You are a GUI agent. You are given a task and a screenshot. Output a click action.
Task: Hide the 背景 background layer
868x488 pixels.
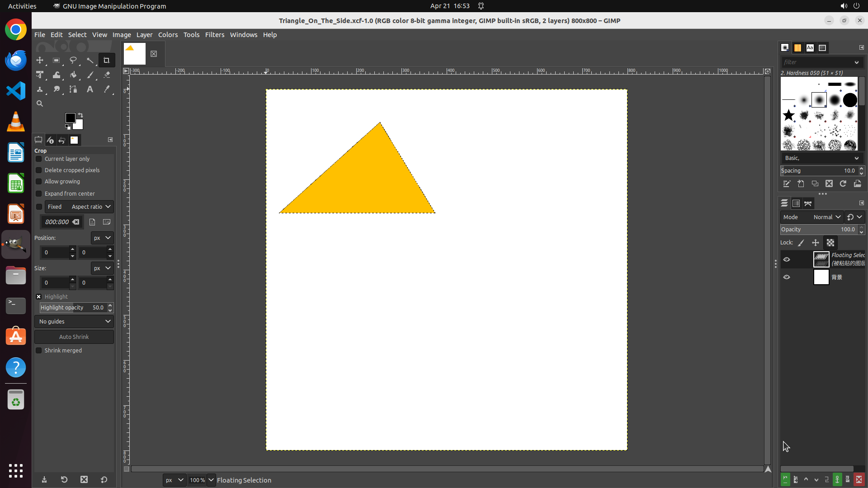(x=787, y=277)
